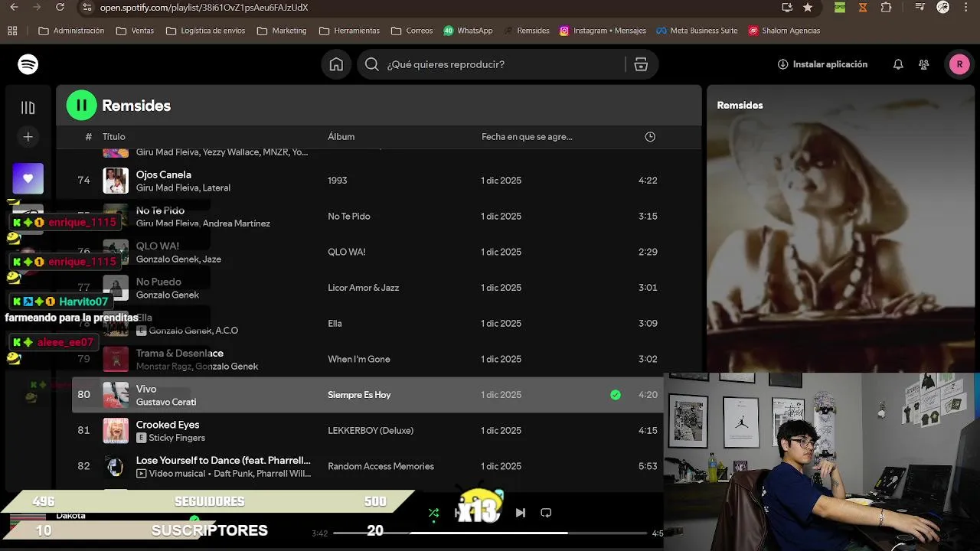Click the plus create playlist button
The width and height of the screenshot is (980, 551).
(x=28, y=137)
